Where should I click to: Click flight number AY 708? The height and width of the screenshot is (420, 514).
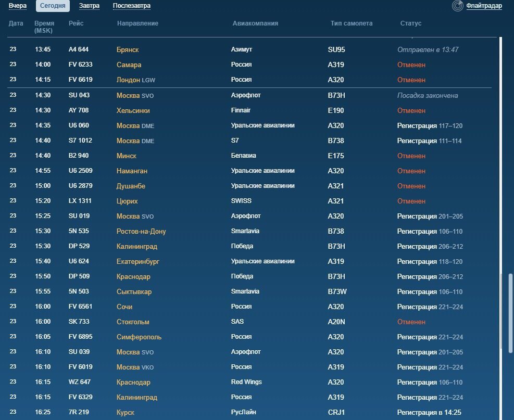(x=78, y=110)
